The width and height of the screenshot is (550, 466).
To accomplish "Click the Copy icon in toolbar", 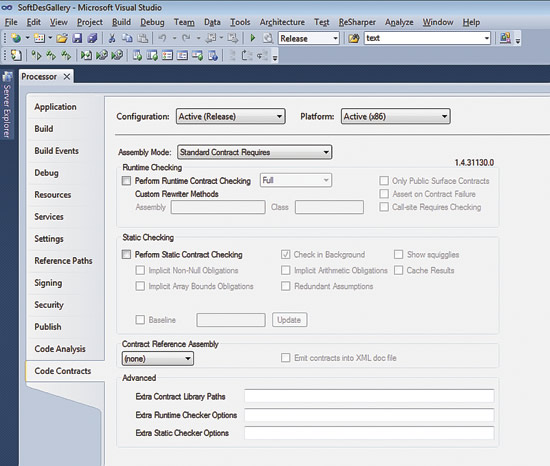I will point(127,38).
